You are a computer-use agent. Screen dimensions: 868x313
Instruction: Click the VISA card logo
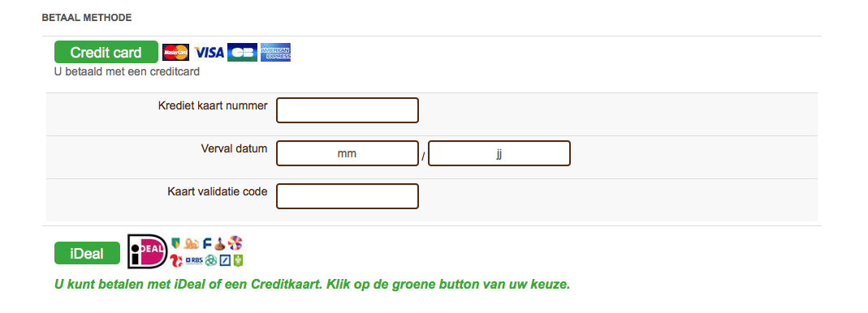[x=209, y=53]
